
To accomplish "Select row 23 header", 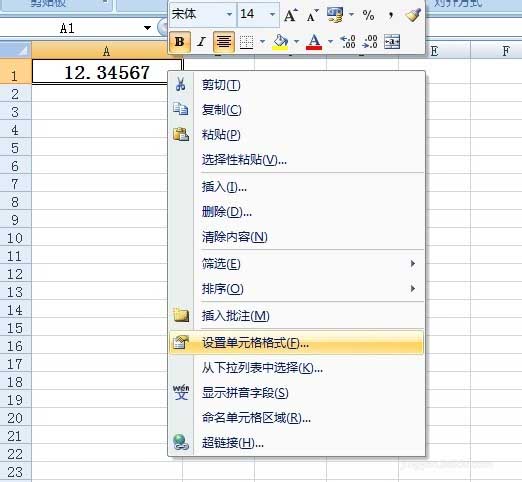I will (15, 472).
